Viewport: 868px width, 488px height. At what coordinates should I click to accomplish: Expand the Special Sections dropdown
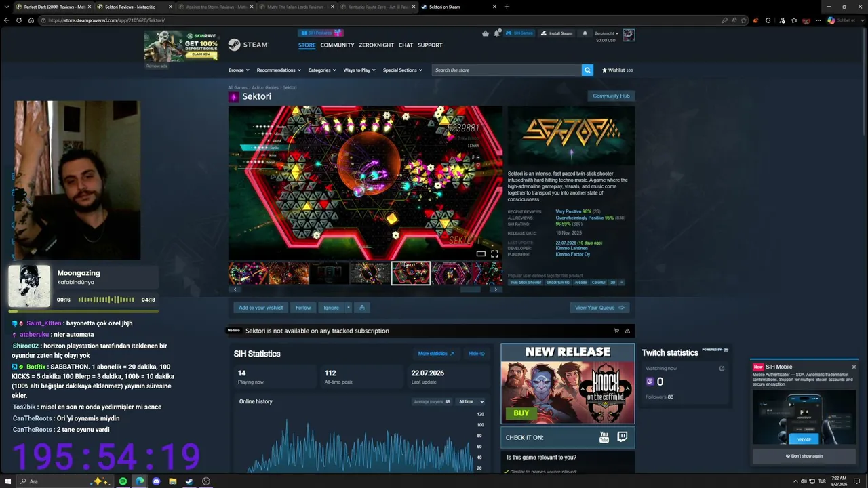[402, 70]
